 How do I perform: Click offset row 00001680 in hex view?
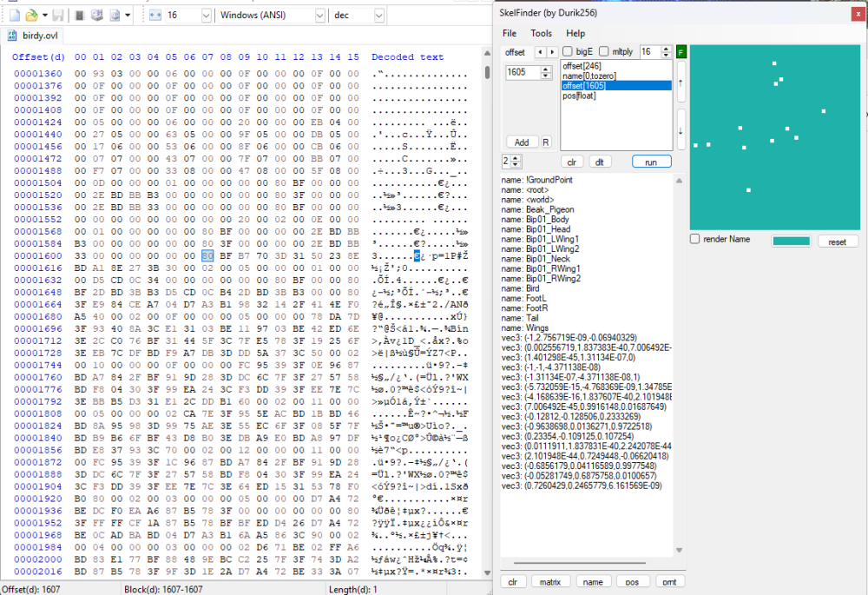coord(38,316)
